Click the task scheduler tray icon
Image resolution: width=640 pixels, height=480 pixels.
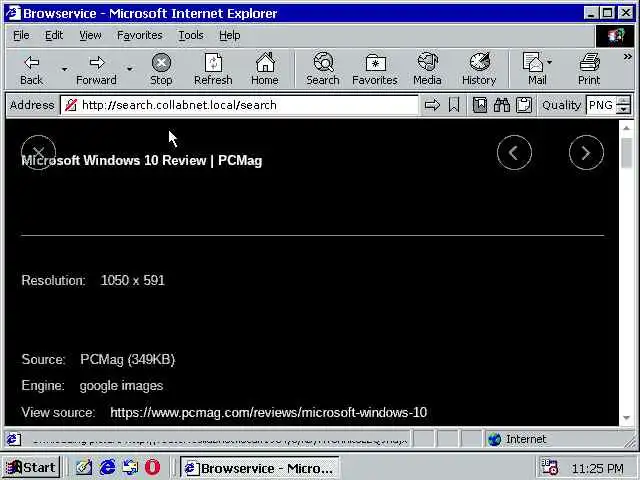(549, 467)
